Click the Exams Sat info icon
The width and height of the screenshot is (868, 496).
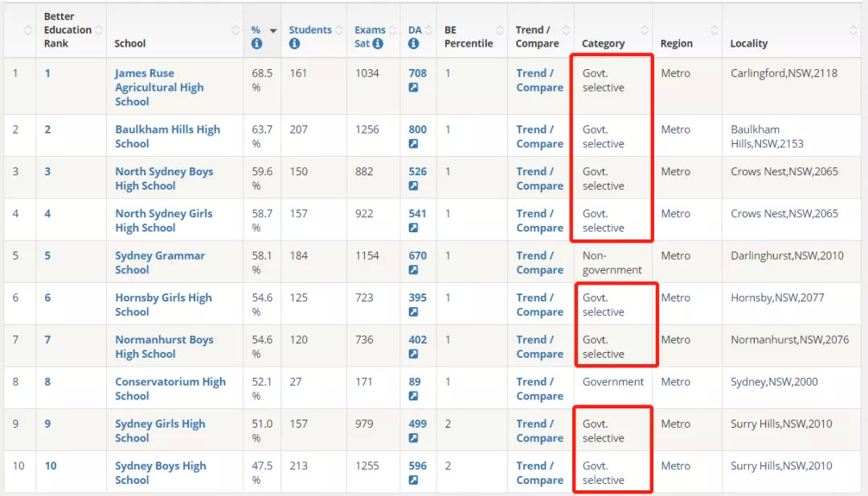pyautogui.click(x=378, y=44)
